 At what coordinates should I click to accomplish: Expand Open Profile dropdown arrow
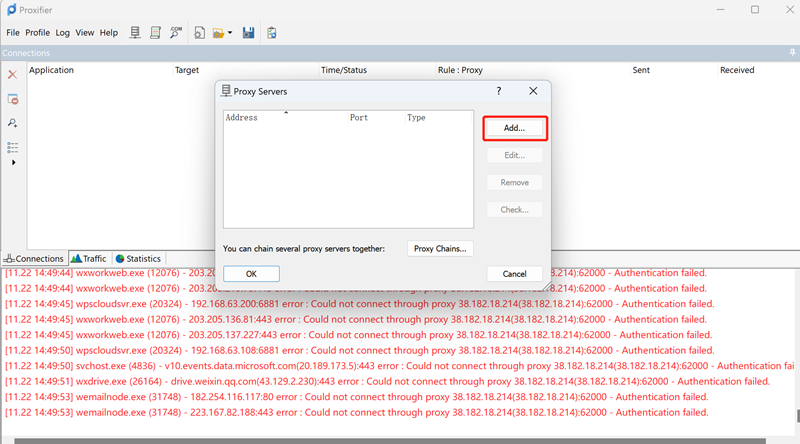click(230, 33)
